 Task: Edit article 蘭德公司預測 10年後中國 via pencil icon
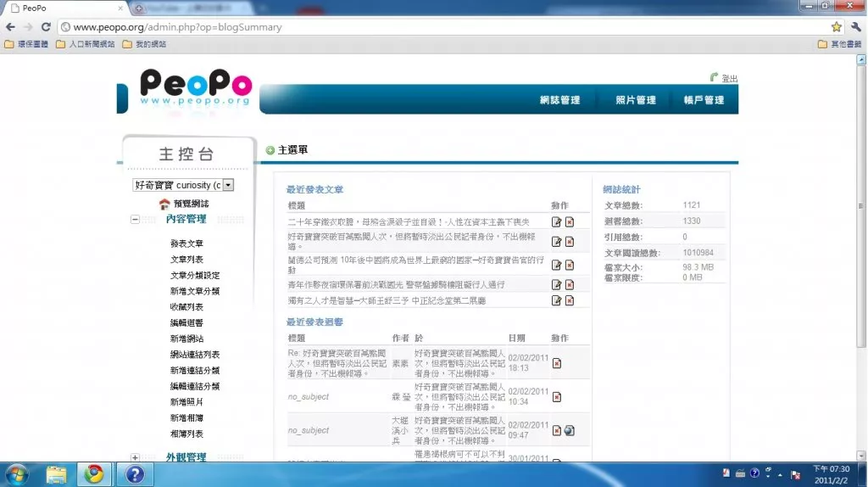556,266
